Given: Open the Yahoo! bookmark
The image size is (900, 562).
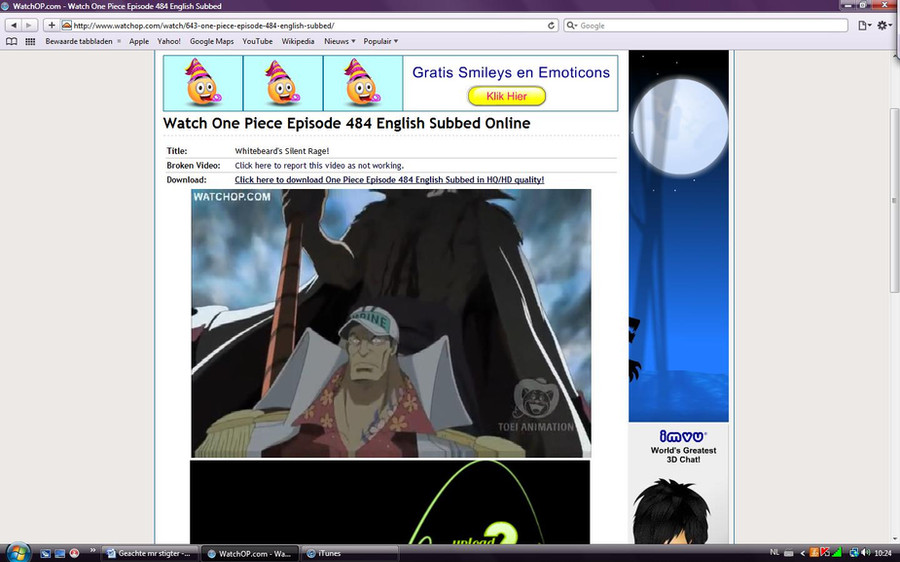Looking at the screenshot, I should [x=169, y=41].
